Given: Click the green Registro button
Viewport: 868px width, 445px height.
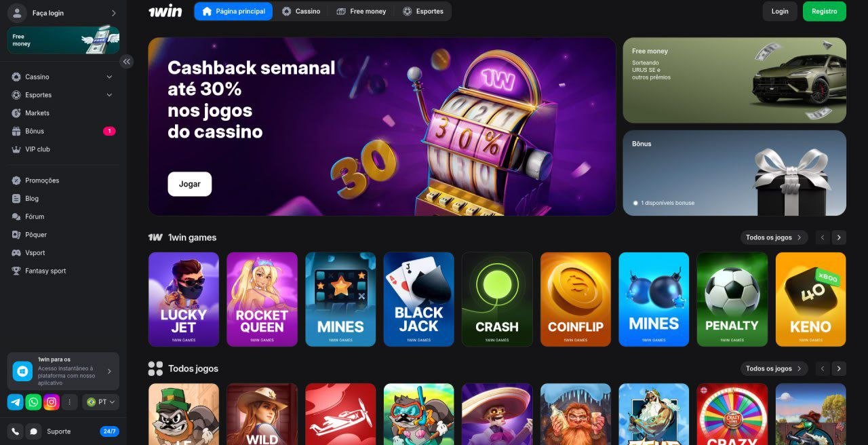Looking at the screenshot, I should 825,12.
